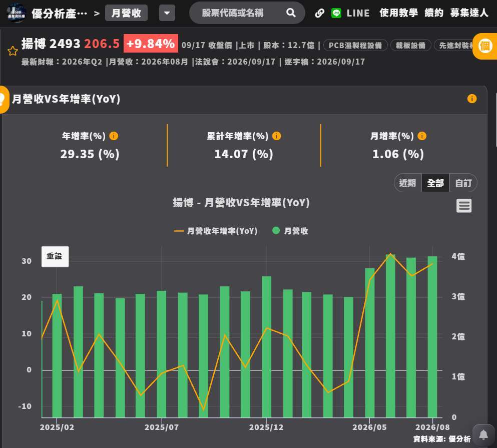Click the 重設 reset zoom button
Screen dimensions: 497x448
55,256
